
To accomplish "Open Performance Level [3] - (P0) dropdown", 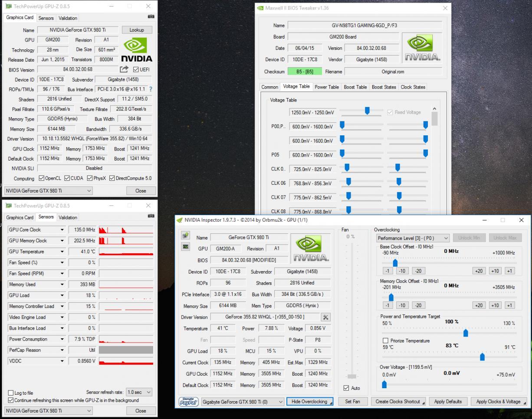I will coord(413,238).
